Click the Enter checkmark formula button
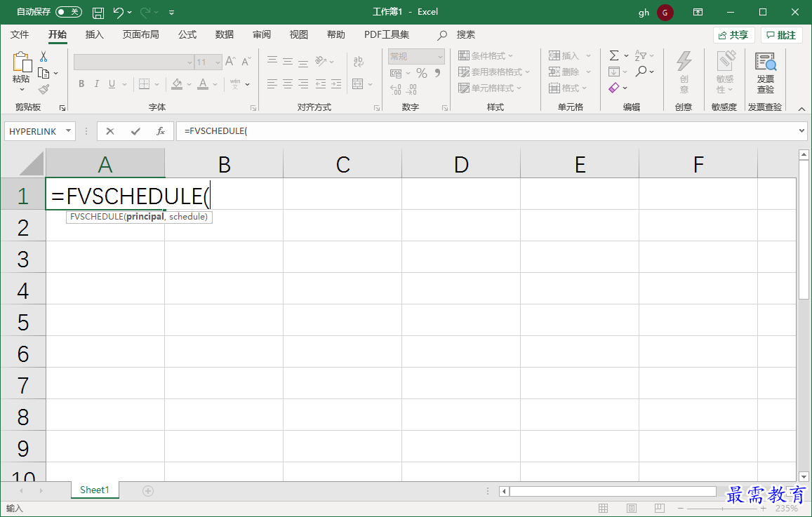This screenshot has height=517, width=812. point(135,131)
